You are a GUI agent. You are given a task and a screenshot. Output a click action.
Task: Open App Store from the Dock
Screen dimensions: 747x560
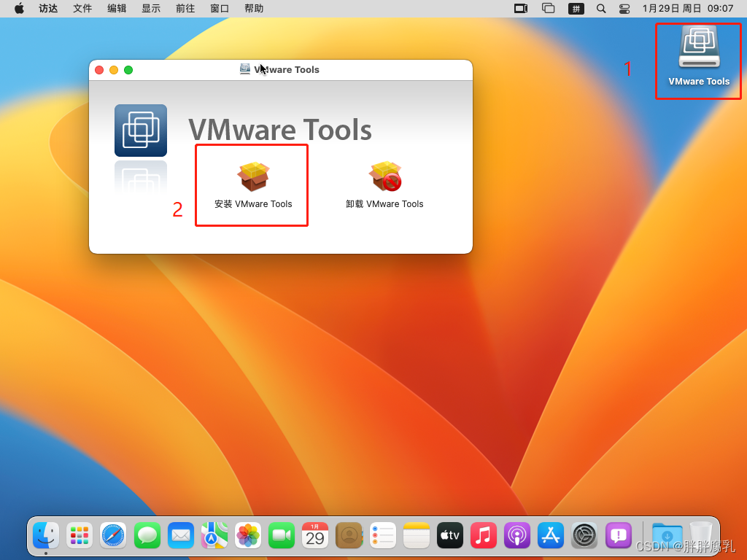click(551, 536)
